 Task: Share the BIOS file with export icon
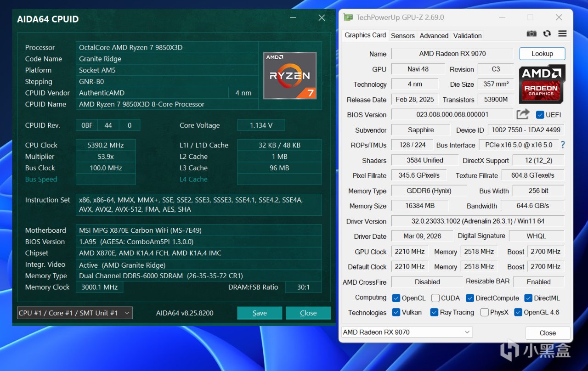pos(523,114)
